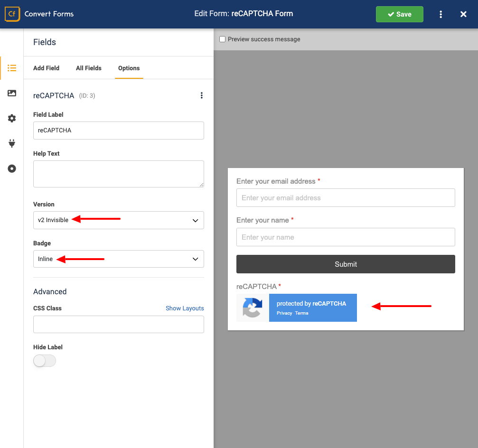Viewport: 478px width, 448px height.
Task: Click the circle record sidebar icon
Action: click(12, 168)
